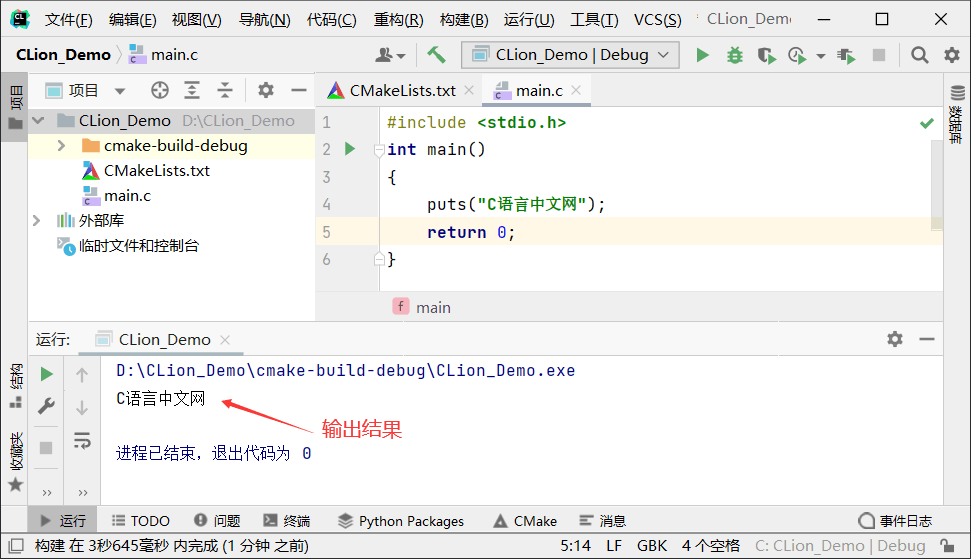Open the profiler run icon
This screenshot has width=971, height=559.
(798, 56)
